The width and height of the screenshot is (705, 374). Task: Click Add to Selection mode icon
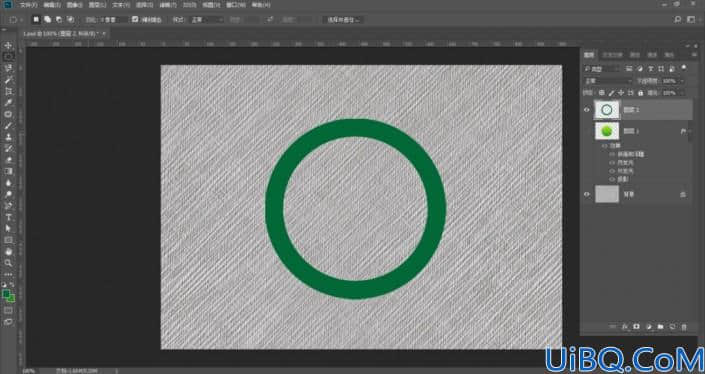(x=47, y=19)
